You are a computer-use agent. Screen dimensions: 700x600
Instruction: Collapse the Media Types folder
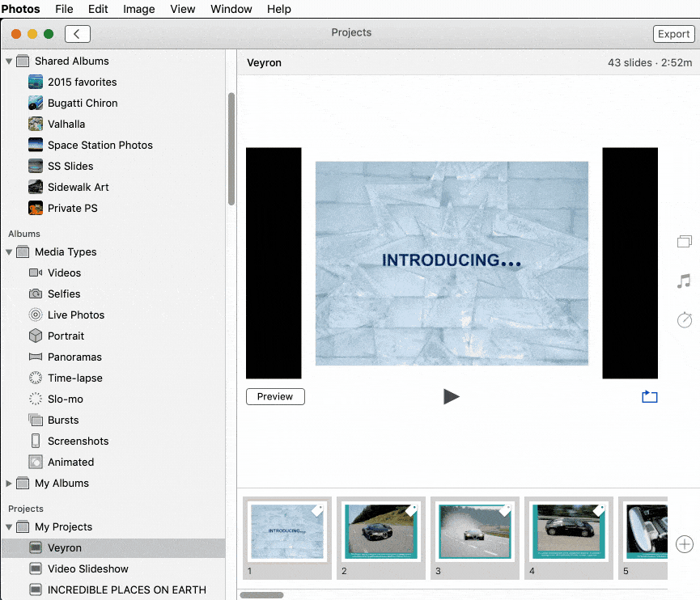coord(10,252)
